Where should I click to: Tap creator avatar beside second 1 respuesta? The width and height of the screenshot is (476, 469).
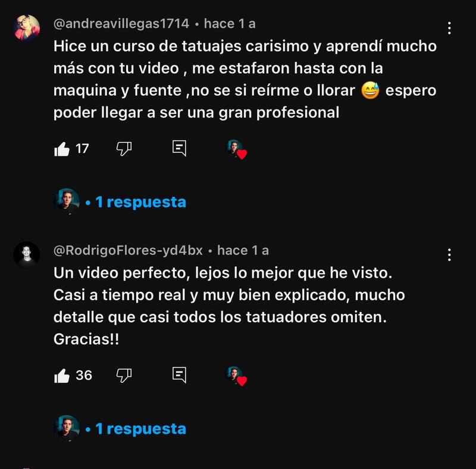pos(67,428)
